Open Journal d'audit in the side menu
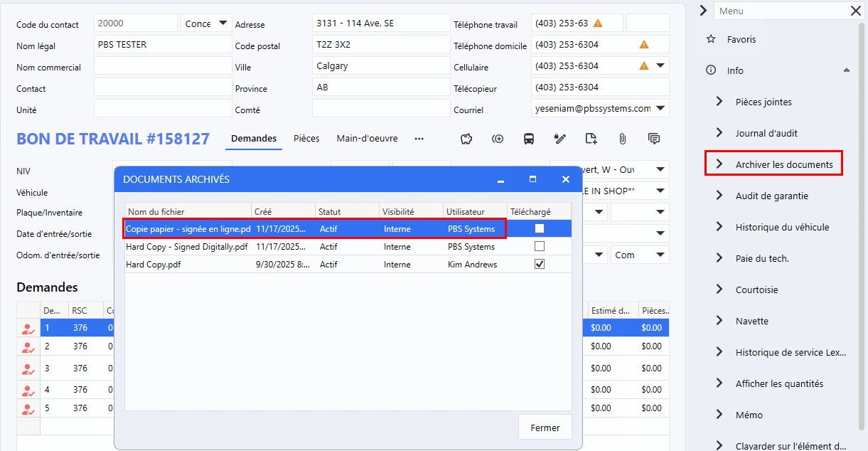The image size is (868, 451). 767,133
